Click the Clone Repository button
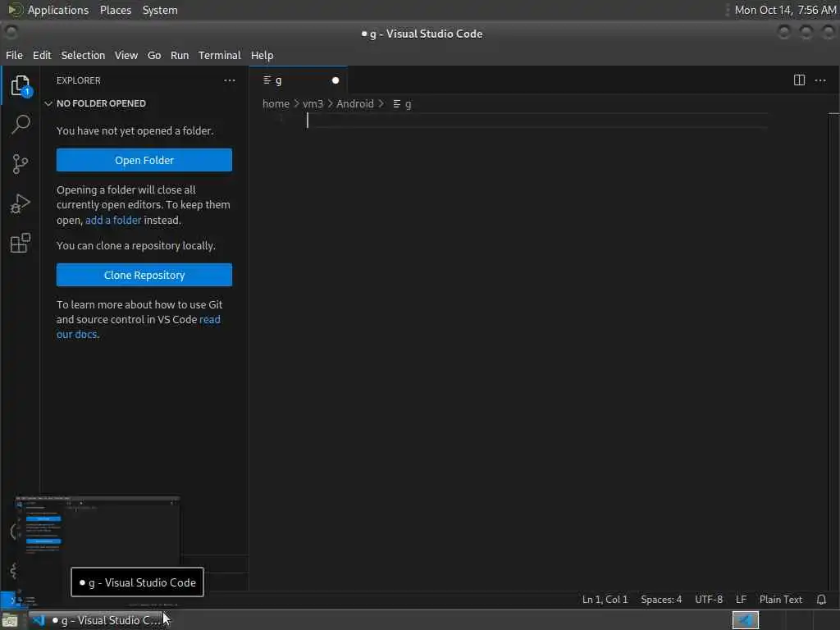The height and width of the screenshot is (630, 840). coord(144,275)
